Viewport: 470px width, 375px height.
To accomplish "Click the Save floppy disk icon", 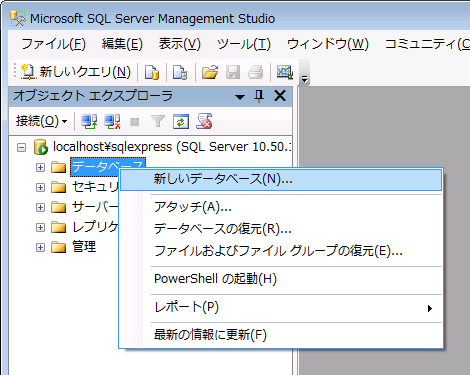I will pyautogui.click(x=233, y=72).
